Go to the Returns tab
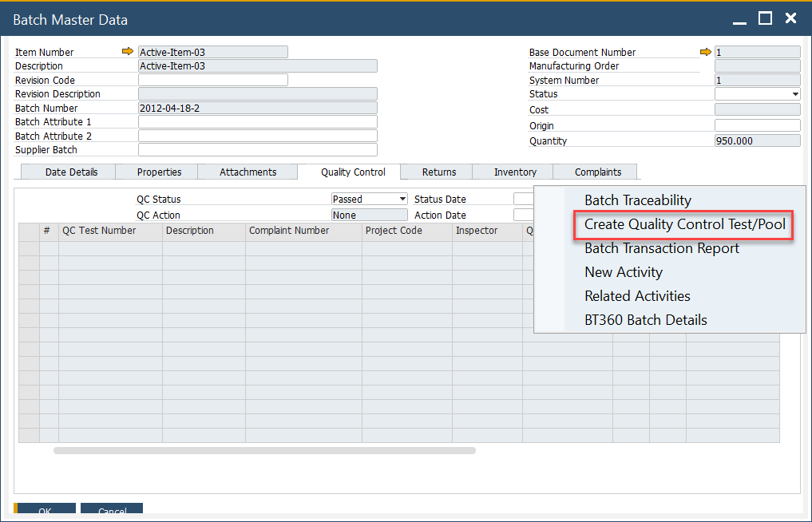 coord(439,172)
